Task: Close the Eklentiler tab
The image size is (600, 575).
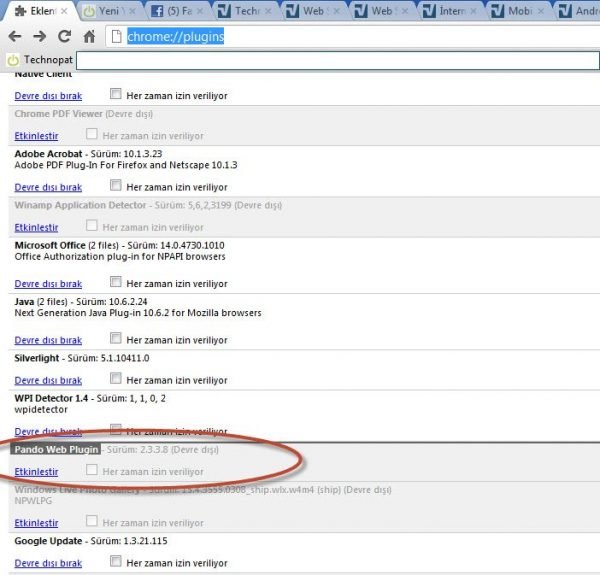Action: (64, 11)
